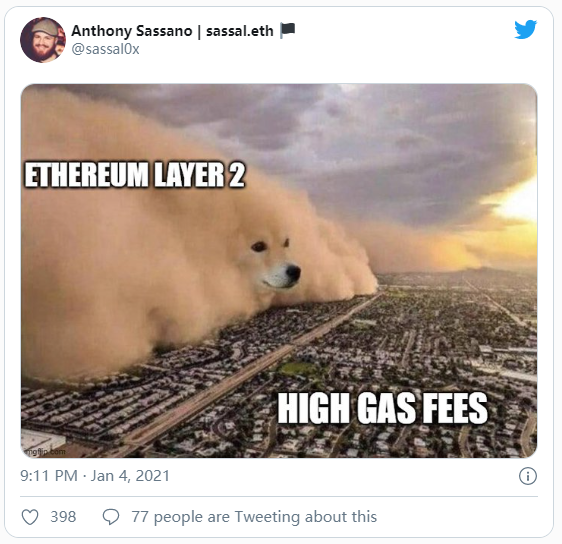Click the sassal.eth text in the name
Image resolution: width=562 pixels, height=544 pixels.
click(x=239, y=31)
